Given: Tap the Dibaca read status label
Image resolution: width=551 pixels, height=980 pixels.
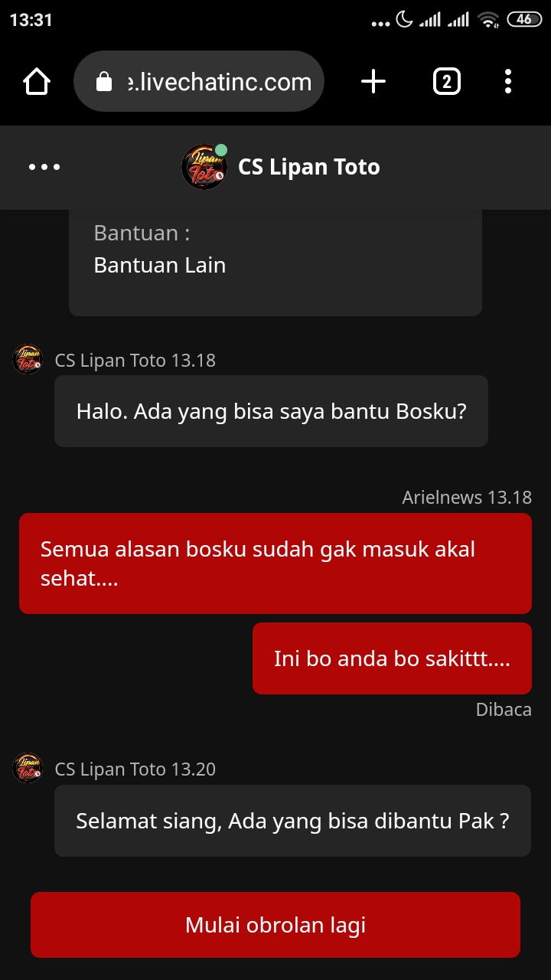Looking at the screenshot, I should [x=504, y=710].
